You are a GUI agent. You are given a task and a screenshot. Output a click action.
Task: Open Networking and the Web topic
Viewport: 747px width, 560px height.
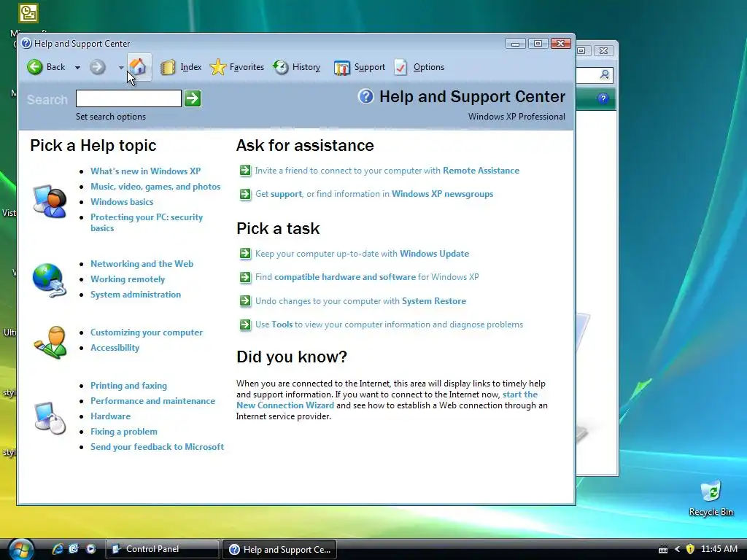[x=142, y=264]
